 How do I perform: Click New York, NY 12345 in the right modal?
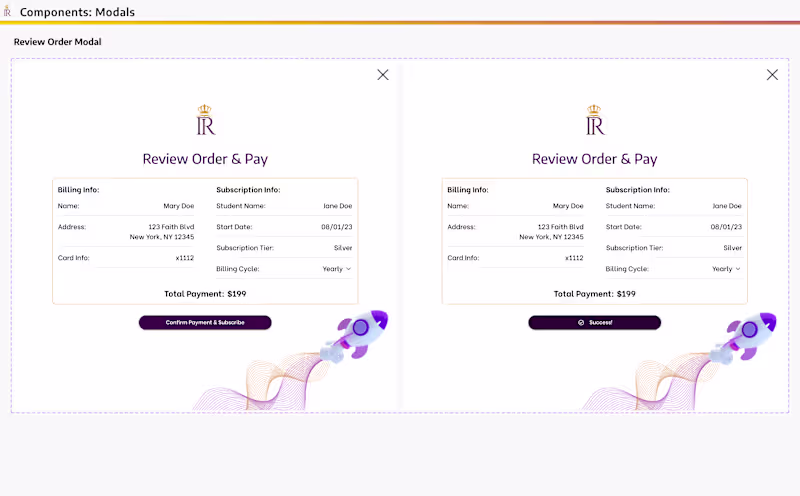pyautogui.click(x=551, y=237)
